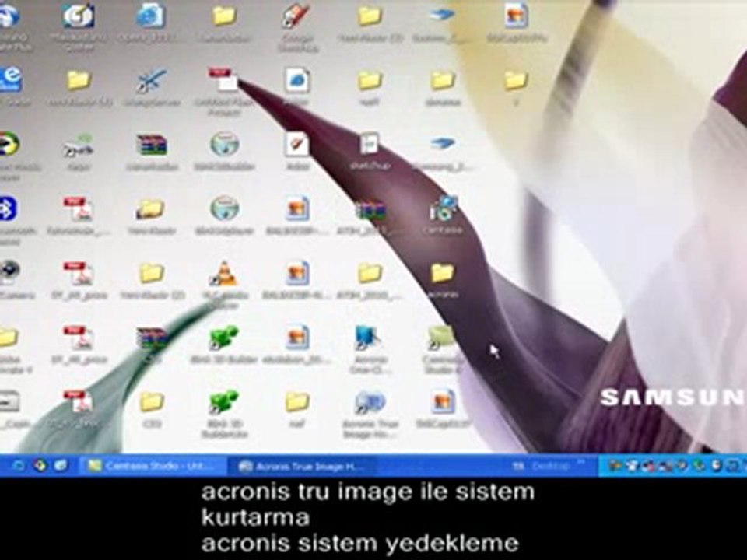747x560 pixels.
Task: Select the BMG 3D BuilderLite shortcut
Action: [224, 403]
